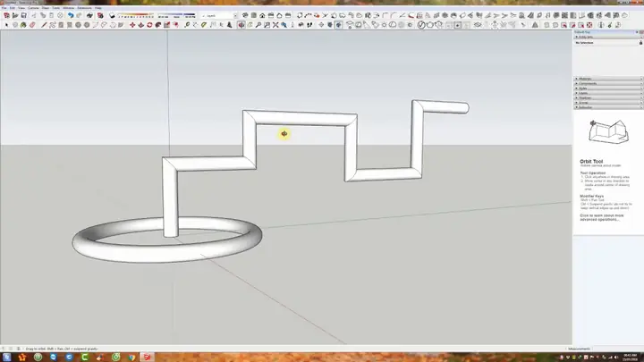Select the Pan hand tool
The width and height of the screenshot is (644, 362).
tap(250, 25)
